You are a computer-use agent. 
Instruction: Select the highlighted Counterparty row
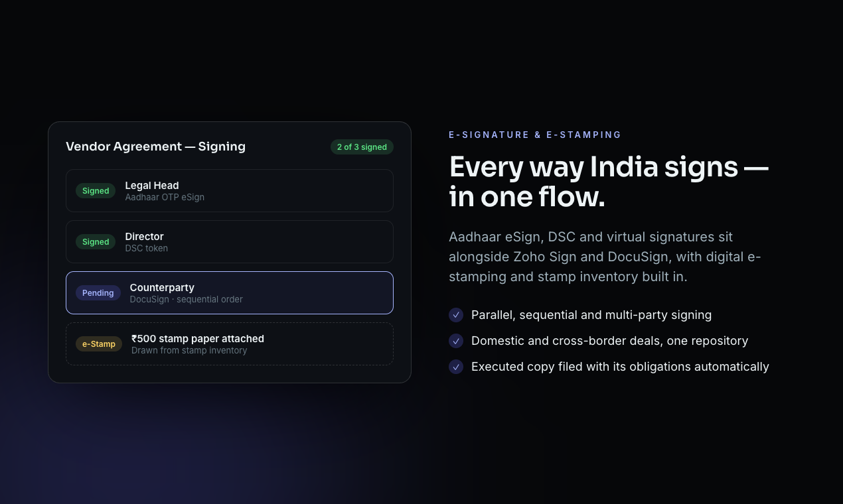point(230,293)
